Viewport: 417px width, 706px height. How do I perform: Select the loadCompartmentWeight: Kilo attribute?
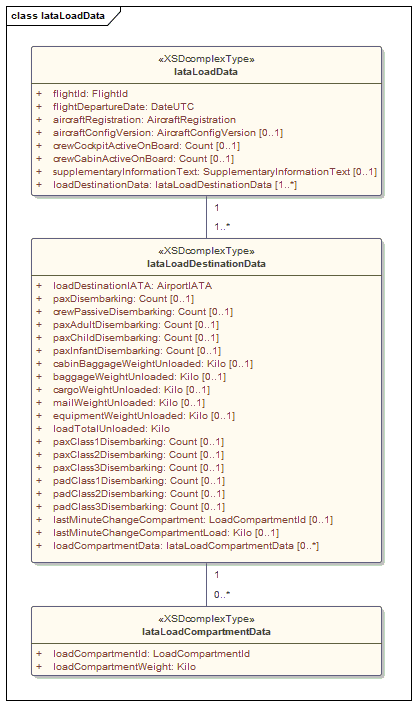(124, 667)
